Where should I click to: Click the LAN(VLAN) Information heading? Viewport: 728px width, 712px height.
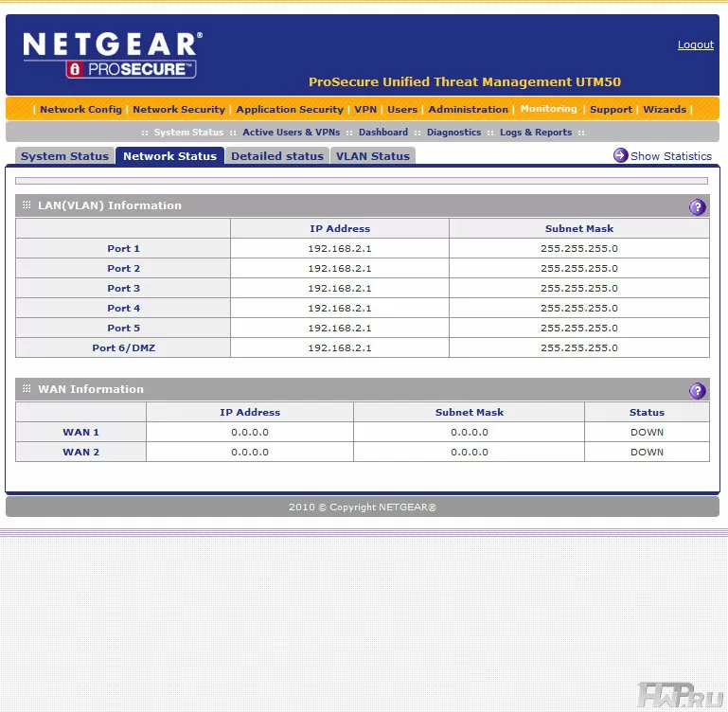click(x=110, y=205)
